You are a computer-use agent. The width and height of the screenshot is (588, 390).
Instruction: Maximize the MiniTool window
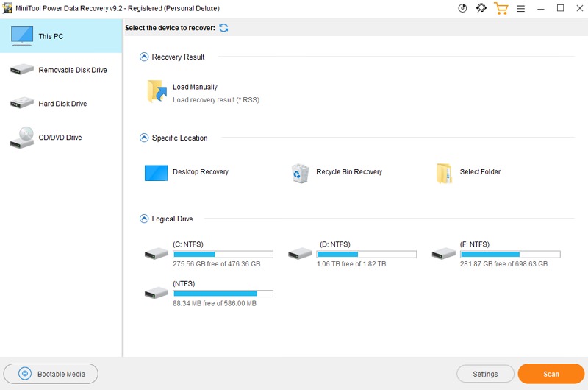coord(560,8)
